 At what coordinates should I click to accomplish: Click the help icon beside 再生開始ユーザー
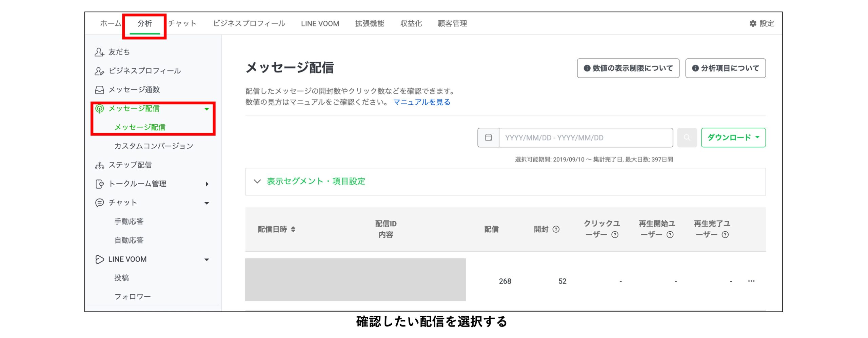tap(670, 235)
